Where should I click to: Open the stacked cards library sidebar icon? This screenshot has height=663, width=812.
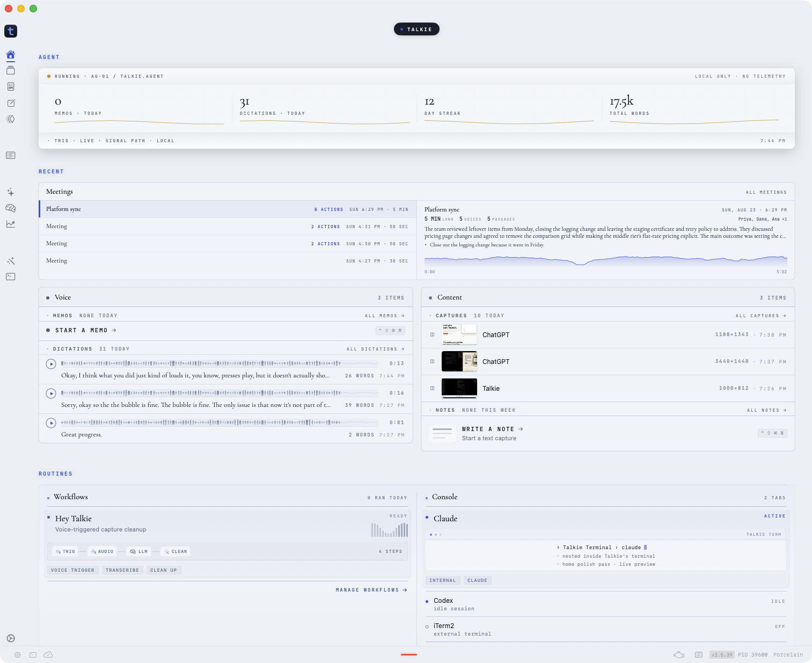coord(11,70)
